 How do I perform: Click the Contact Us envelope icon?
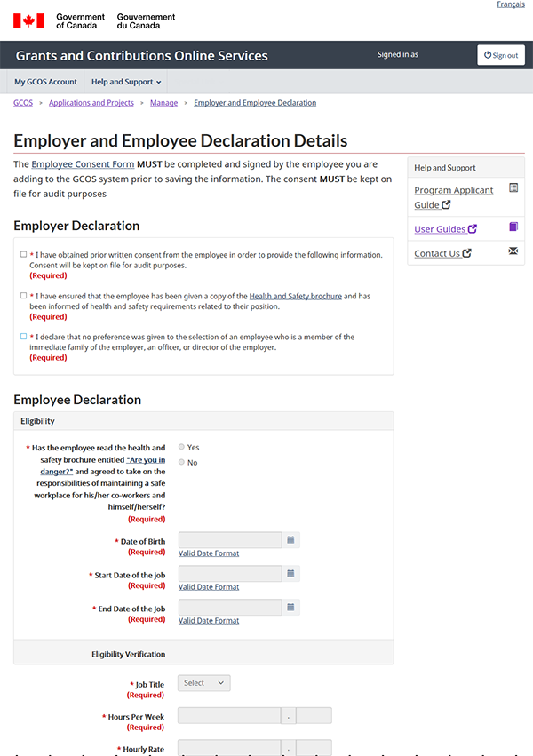pos(513,251)
